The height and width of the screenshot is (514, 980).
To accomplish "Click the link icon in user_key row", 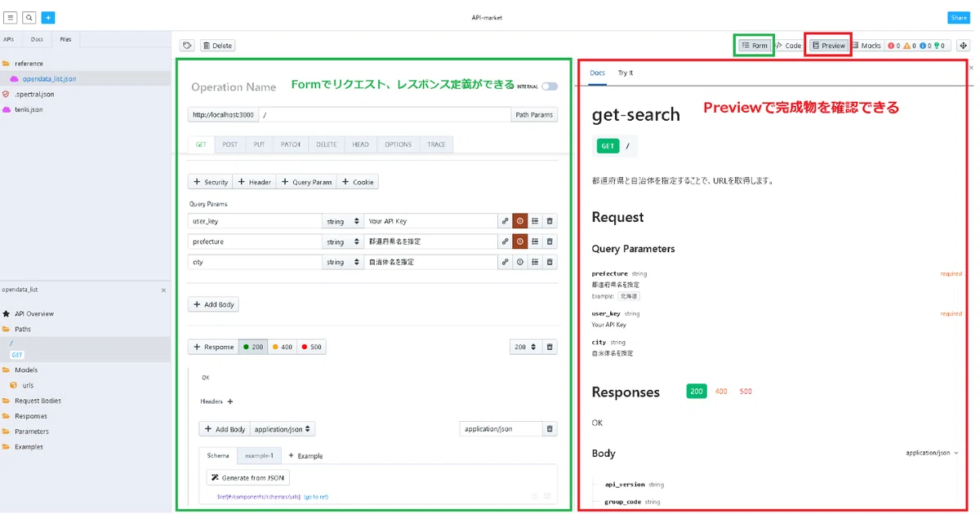I will [505, 221].
